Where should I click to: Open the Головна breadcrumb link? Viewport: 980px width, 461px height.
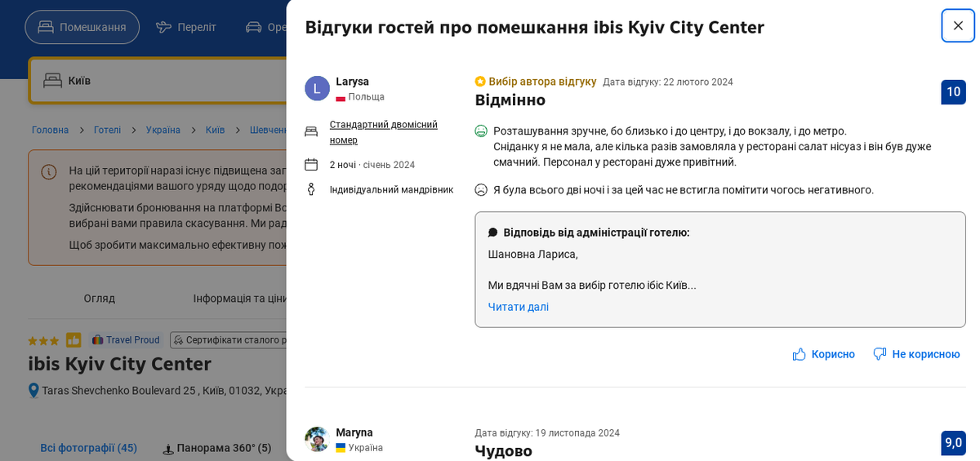[50, 131]
